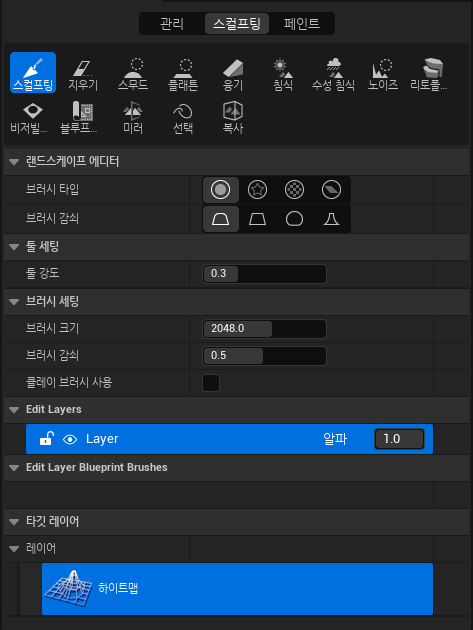Click the 브러시 타입 label
Image resolution: width=473 pixels, height=630 pixels.
click(x=52, y=189)
